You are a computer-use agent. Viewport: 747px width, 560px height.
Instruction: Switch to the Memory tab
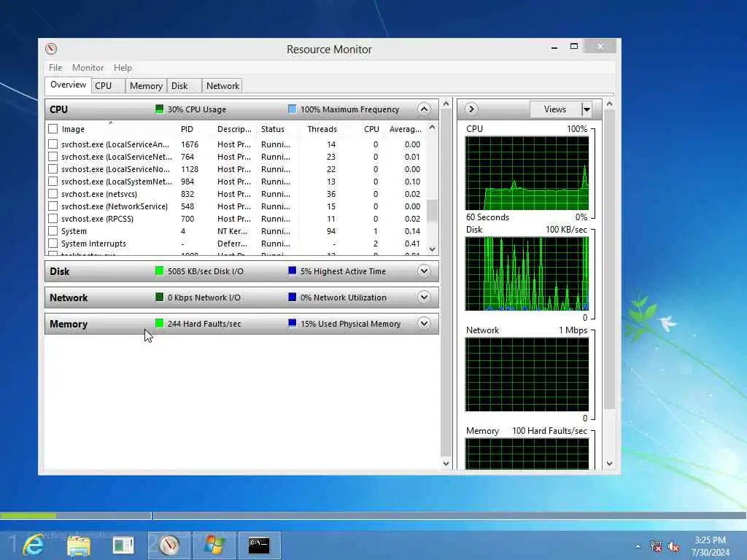click(x=146, y=86)
